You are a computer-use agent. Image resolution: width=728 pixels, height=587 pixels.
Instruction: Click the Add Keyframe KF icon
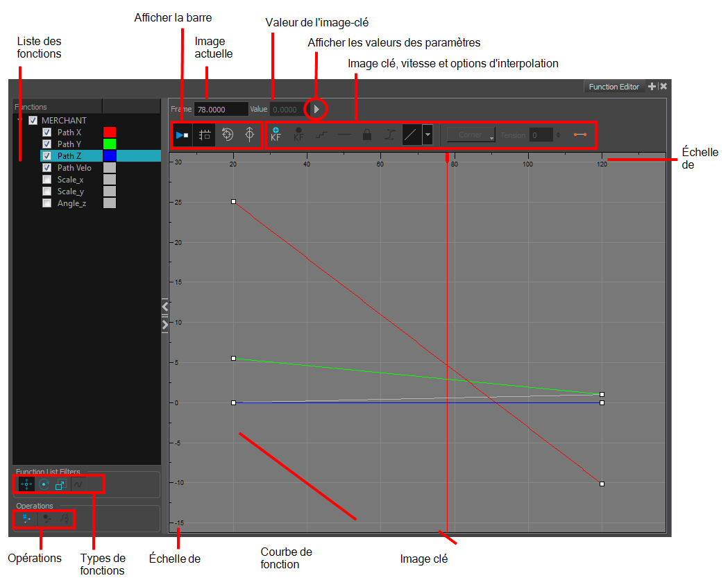[x=276, y=135]
